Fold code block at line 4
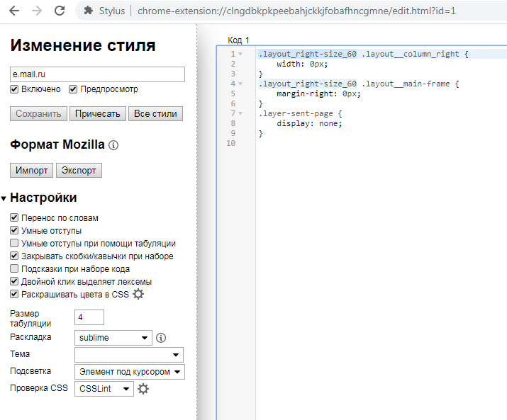Image resolution: width=507 pixels, height=420 pixels. (240, 84)
